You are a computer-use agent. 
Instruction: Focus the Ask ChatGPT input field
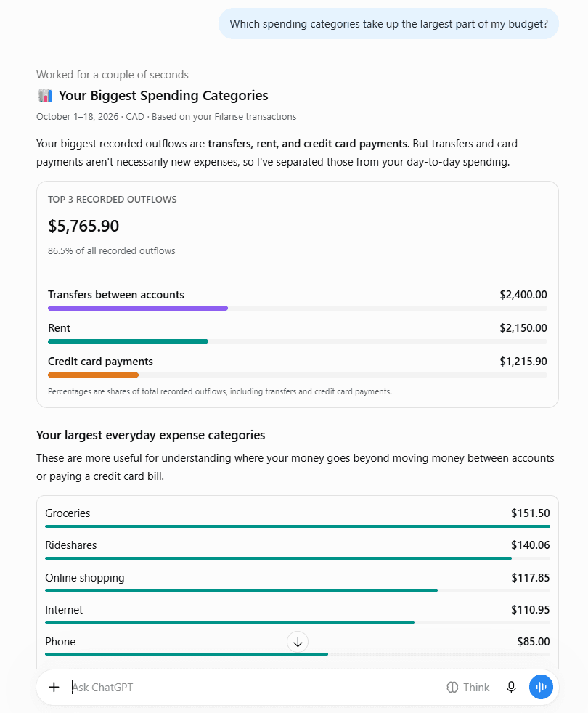(255, 687)
